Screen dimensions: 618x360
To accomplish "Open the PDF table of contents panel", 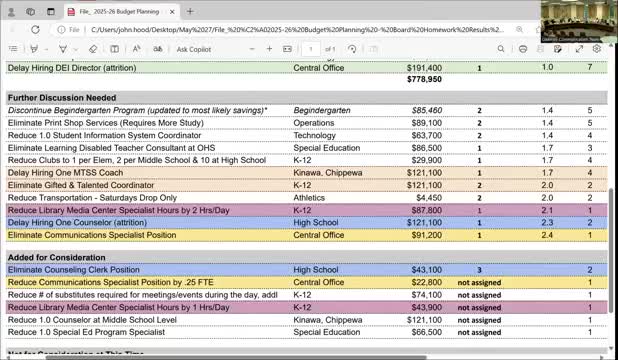I will pyautogui.click(x=13, y=49).
